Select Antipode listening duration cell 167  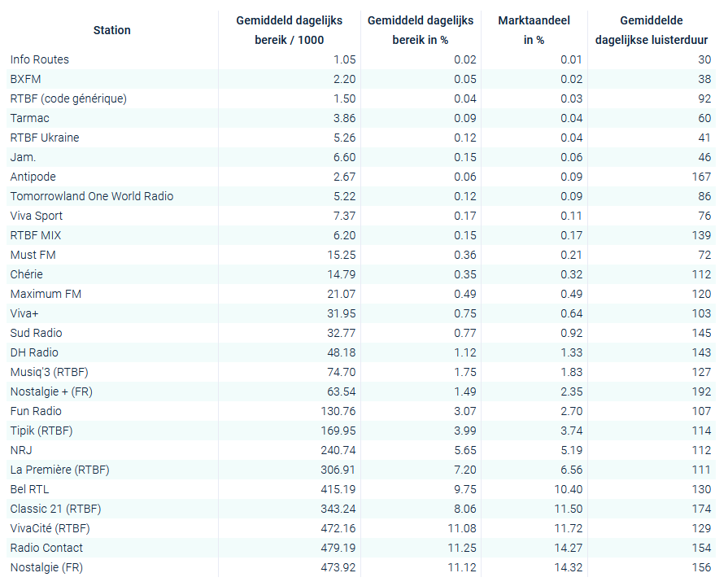[702, 177]
